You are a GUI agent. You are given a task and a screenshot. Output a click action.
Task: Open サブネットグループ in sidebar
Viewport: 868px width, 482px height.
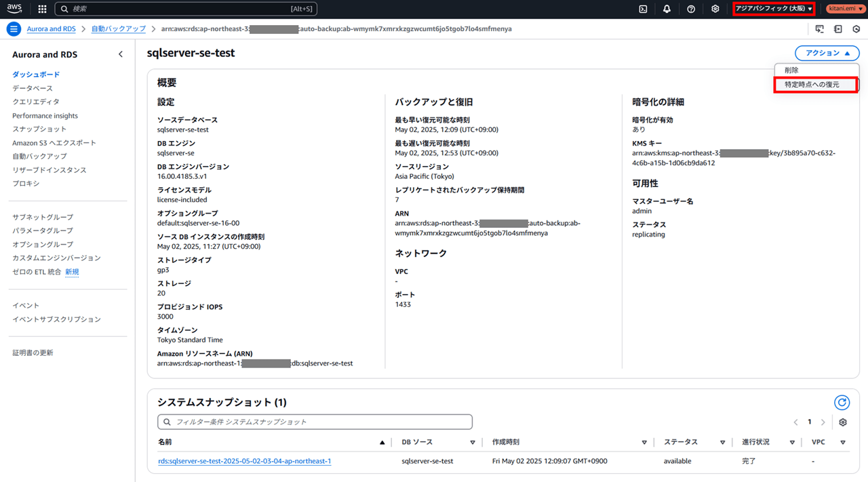[x=43, y=217]
